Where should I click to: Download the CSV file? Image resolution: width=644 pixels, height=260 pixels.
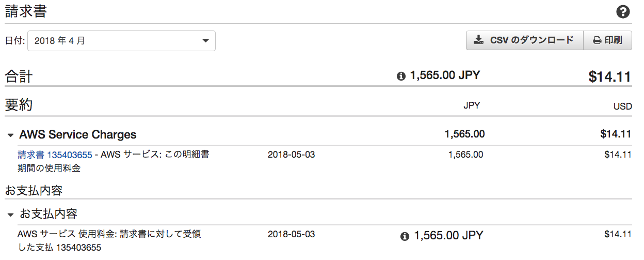pos(524,40)
